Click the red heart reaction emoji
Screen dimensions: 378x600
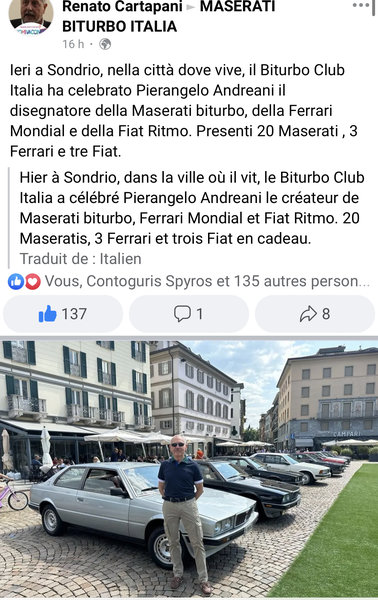point(33,282)
